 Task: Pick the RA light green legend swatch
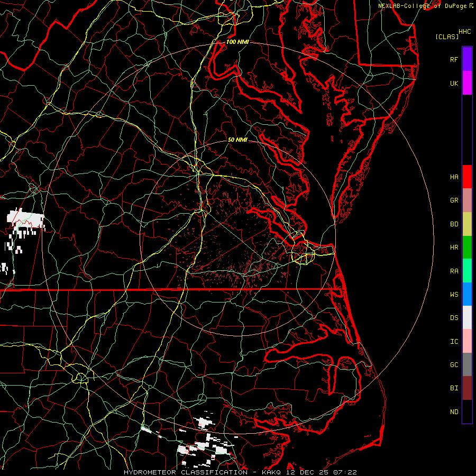467,271
